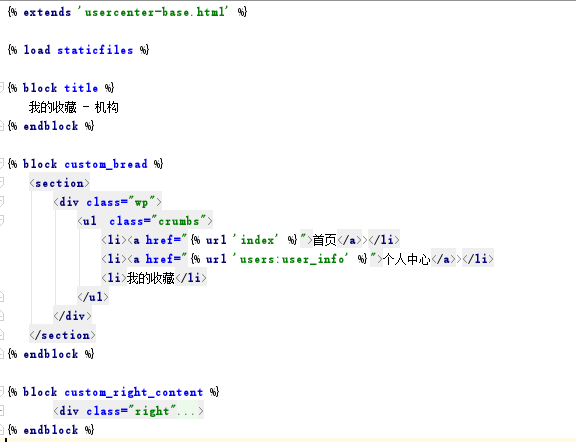
Task: Click the '首页' link text
Action: [325, 240]
